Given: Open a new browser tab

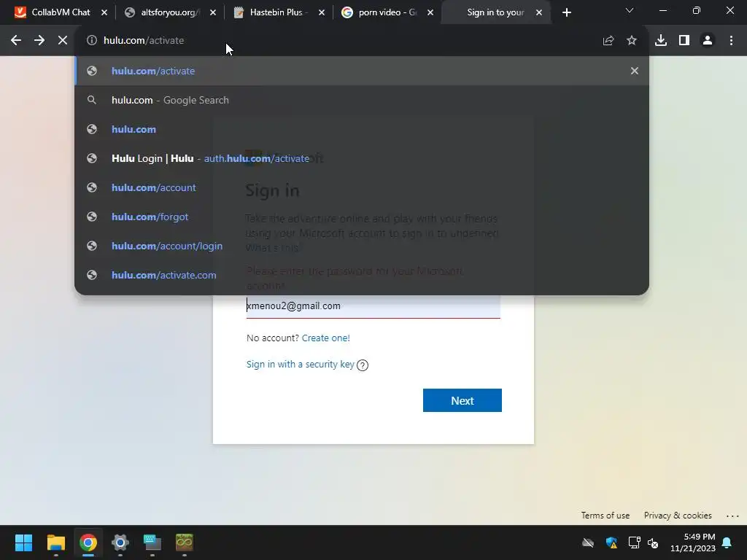Looking at the screenshot, I should [566, 12].
